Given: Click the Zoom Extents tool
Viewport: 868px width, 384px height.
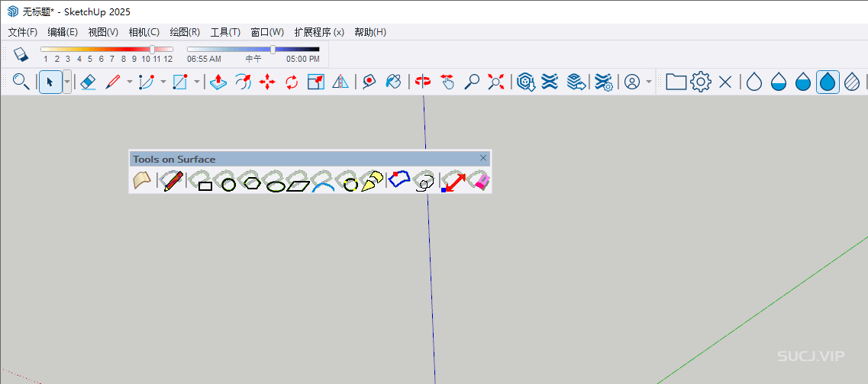Looking at the screenshot, I should [496, 82].
